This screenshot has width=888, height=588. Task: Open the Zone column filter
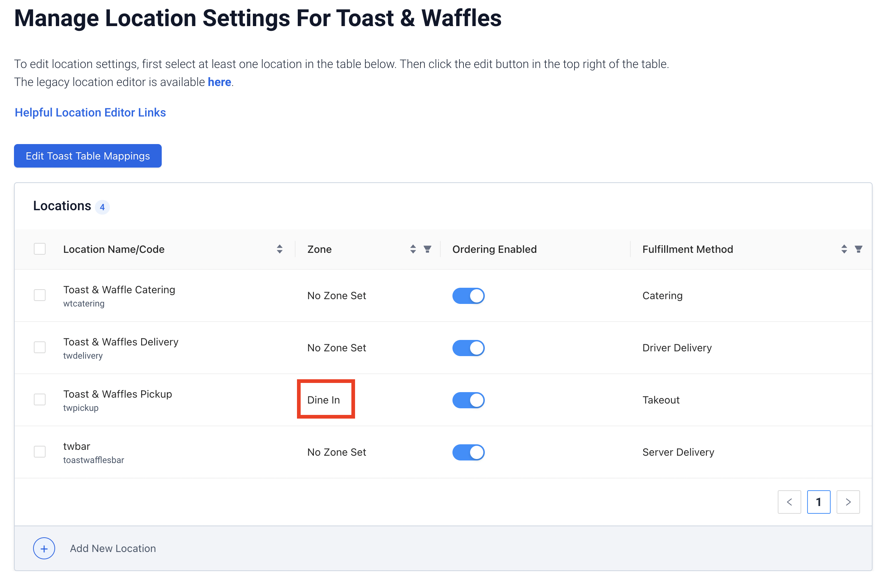(427, 249)
